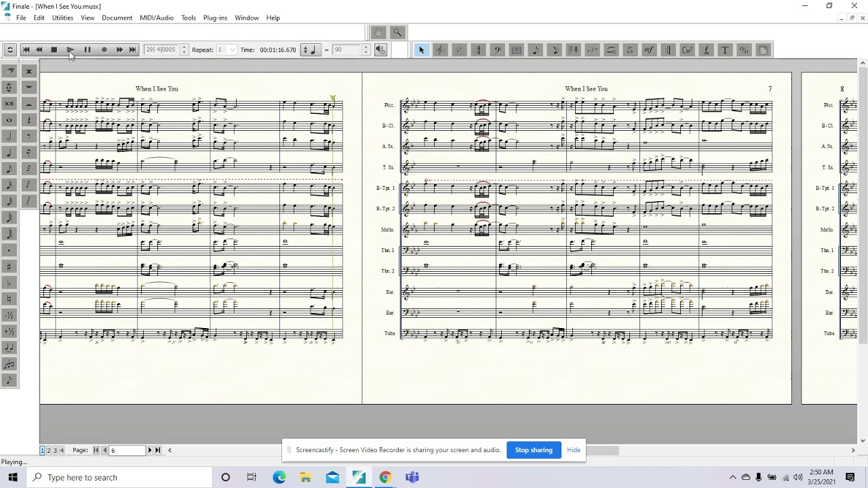Pick the sharp accidental tool
Screen dimensions: 868x488
[x=9, y=265]
